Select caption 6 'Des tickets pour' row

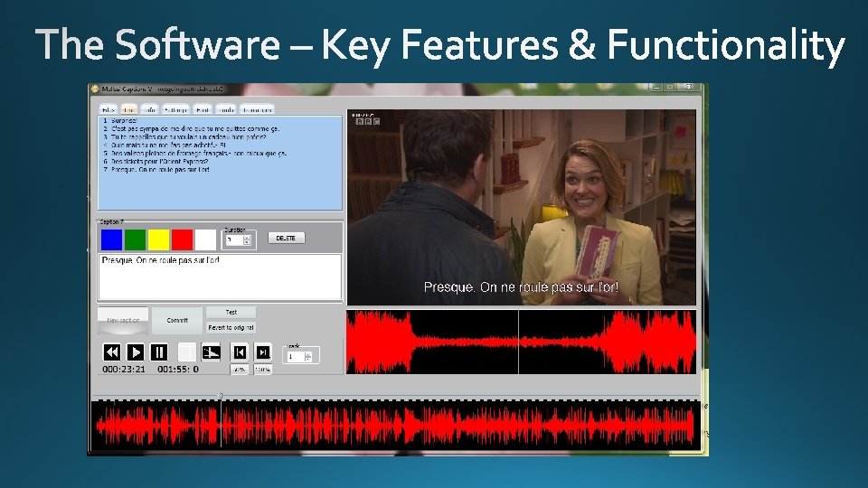(220, 162)
